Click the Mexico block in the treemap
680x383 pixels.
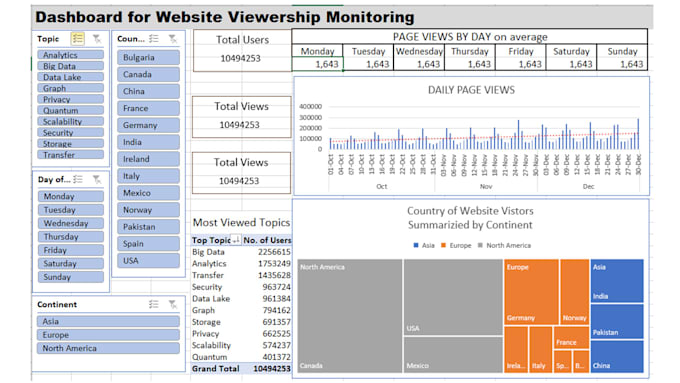pos(453,354)
